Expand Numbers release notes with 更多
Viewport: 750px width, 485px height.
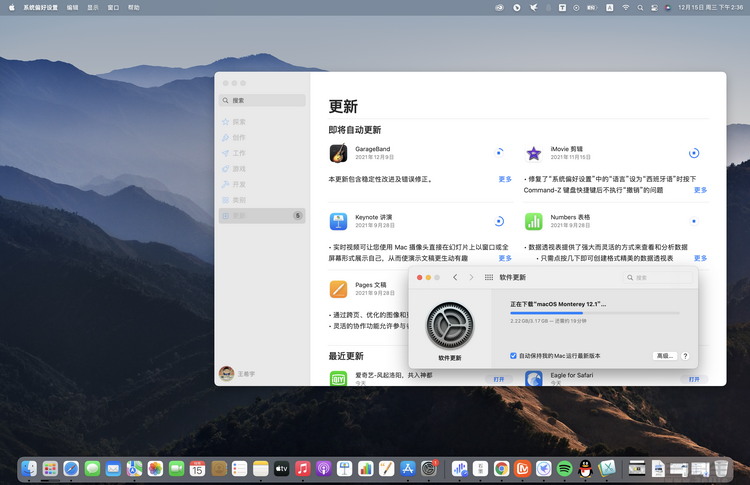point(700,258)
